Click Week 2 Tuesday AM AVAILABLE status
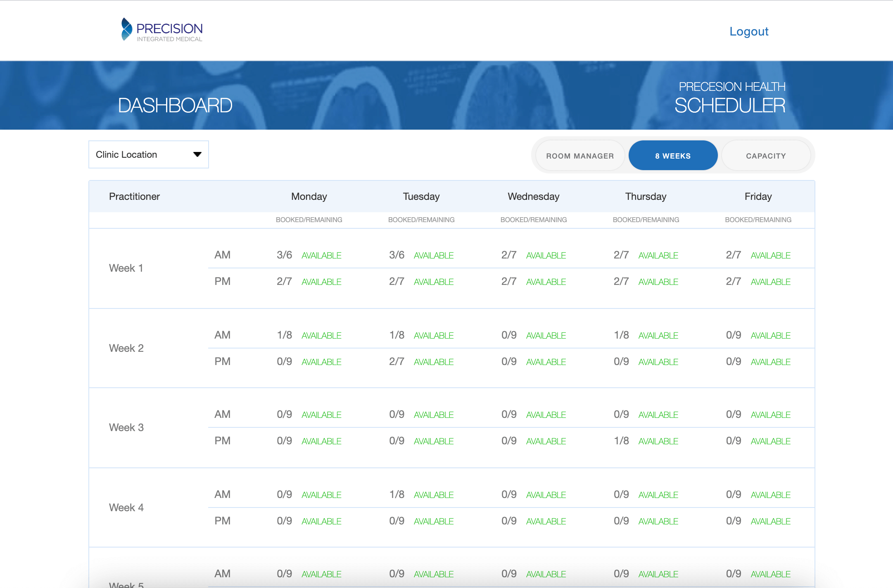The height and width of the screenshot is (588, 893). (x=434, y=336)
